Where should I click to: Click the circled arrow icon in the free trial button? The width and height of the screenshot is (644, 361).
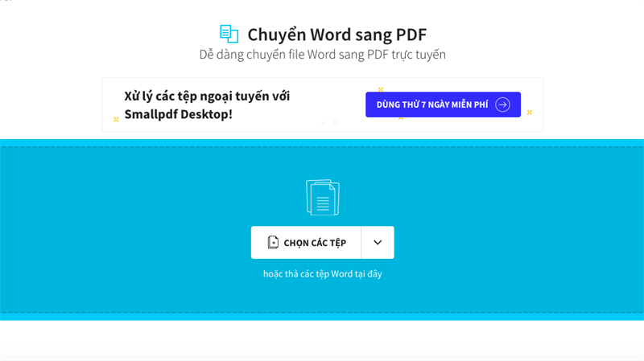[502, 105]
